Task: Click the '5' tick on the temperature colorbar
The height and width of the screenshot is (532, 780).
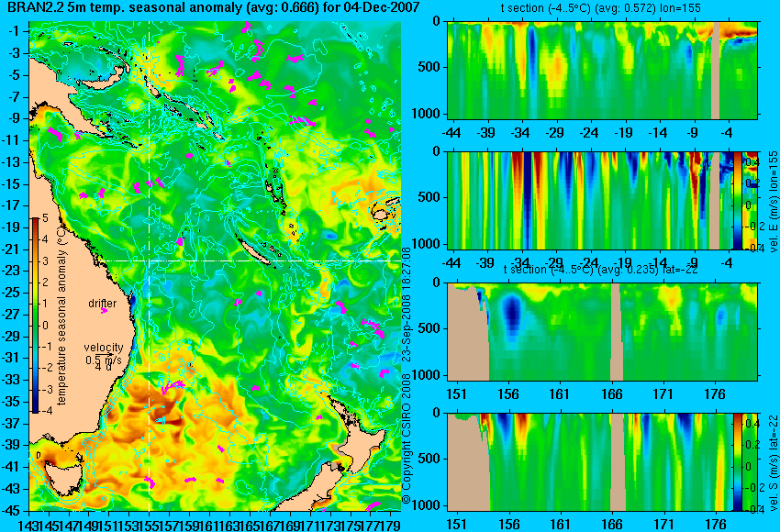Action: click(x=45, y=217)
